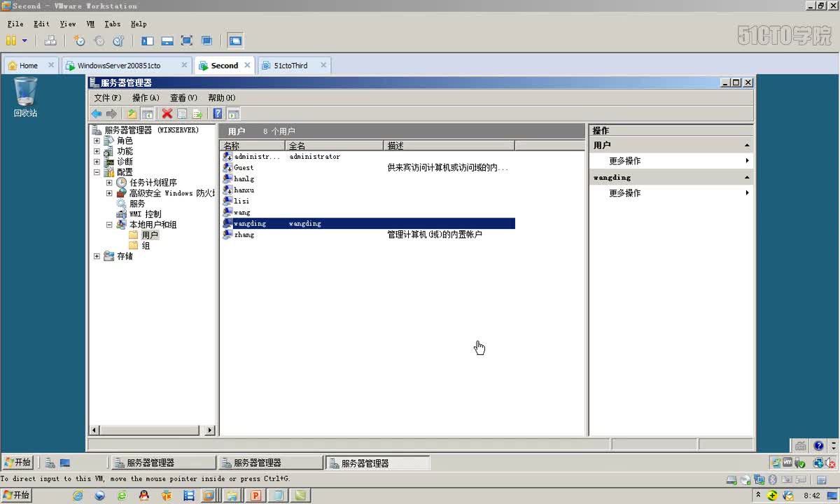Open 操作(A) menu in Server Manager
The image size is (840, 504).
146,98
